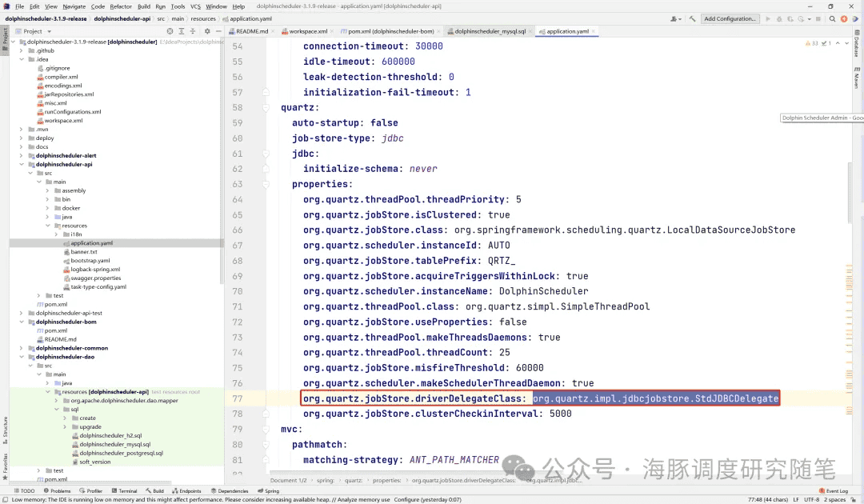Open the Refactor menu

[121, 6]
